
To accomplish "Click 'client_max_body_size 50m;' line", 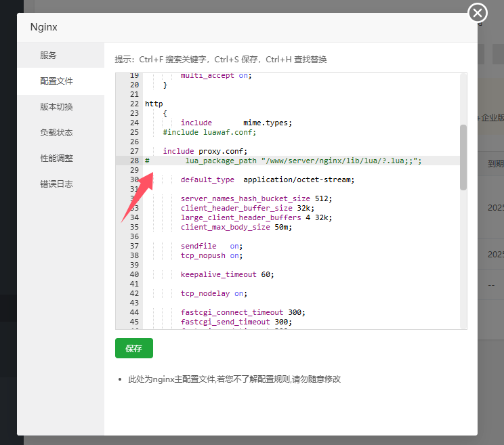I will 236,227.
